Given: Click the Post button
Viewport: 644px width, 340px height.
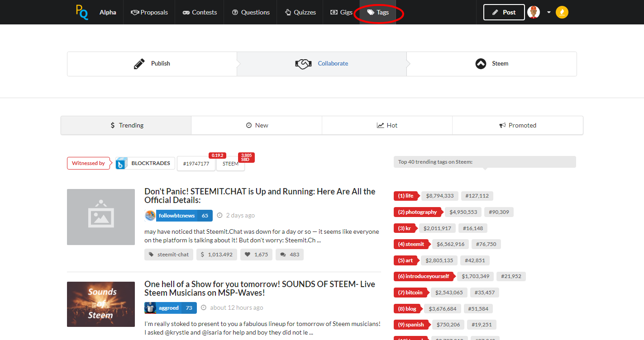Looking at the screenshot, I should [504, 12].
